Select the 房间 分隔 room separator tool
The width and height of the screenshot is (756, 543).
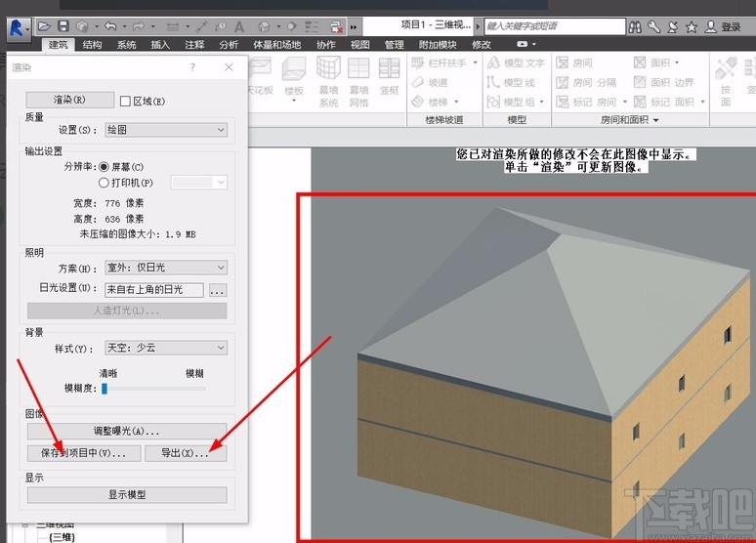point(586,82)
